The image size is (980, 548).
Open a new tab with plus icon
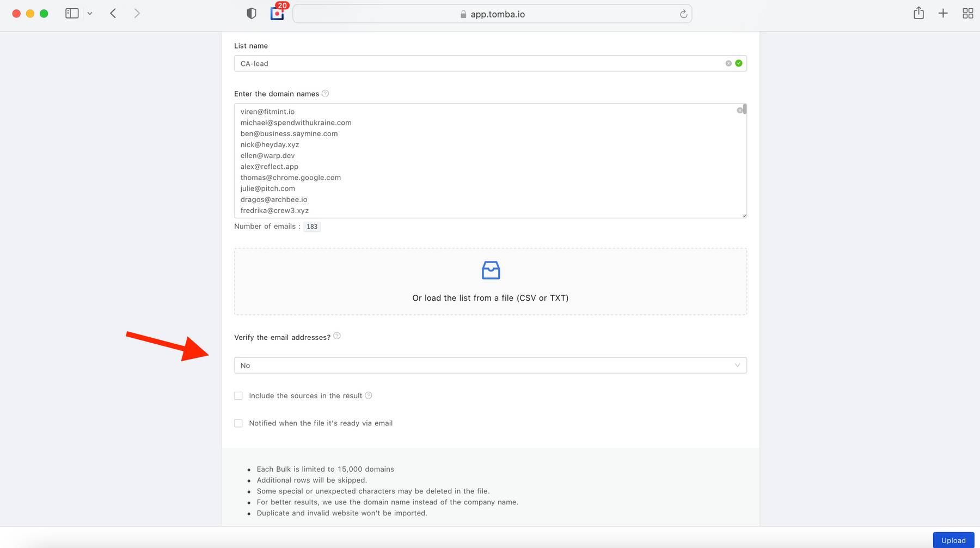943,14
